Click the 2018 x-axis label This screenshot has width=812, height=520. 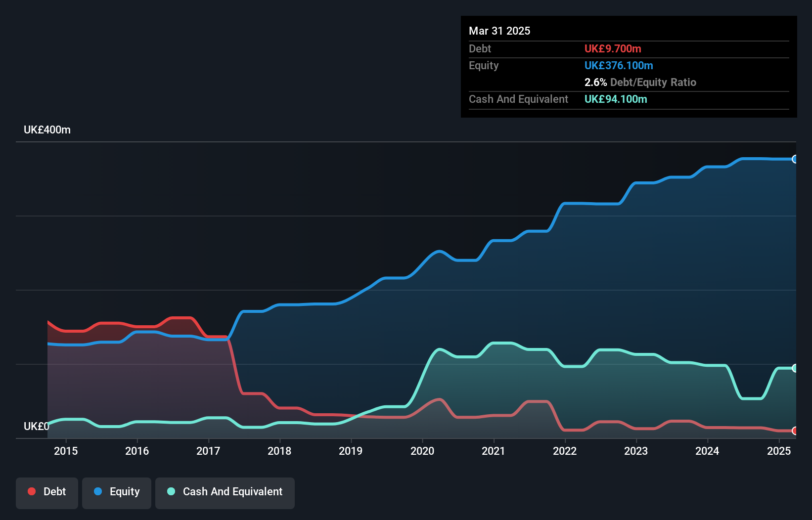point(279,451)
